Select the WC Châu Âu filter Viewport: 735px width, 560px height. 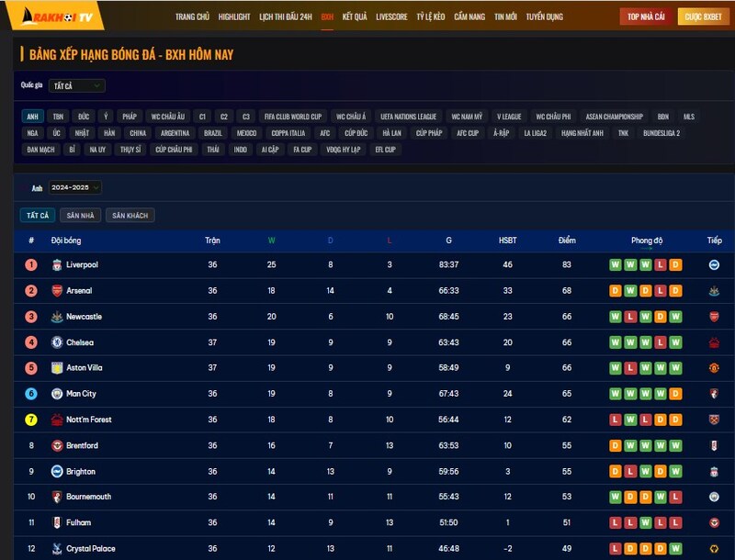pos(168,117)
